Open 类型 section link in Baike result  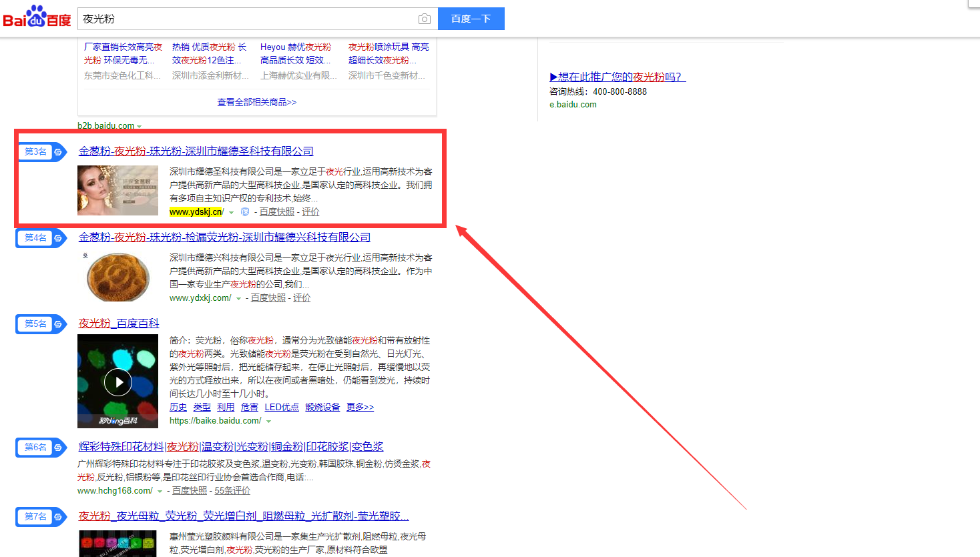pos(202,407)
